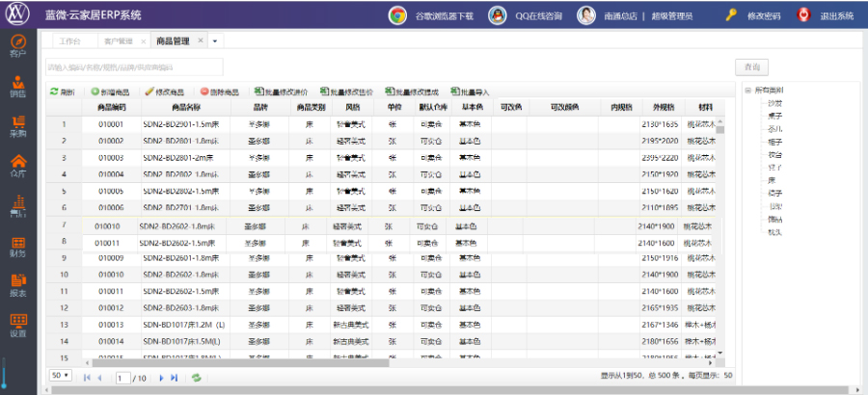Screen dimensions: 868x395
Task: Click the 批量导入 batch import icon
Action: pos(469,92)
